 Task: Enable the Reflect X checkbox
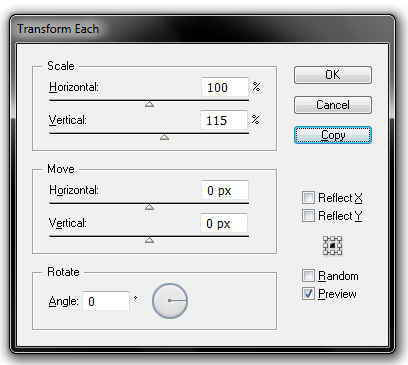tap(308, 197)
